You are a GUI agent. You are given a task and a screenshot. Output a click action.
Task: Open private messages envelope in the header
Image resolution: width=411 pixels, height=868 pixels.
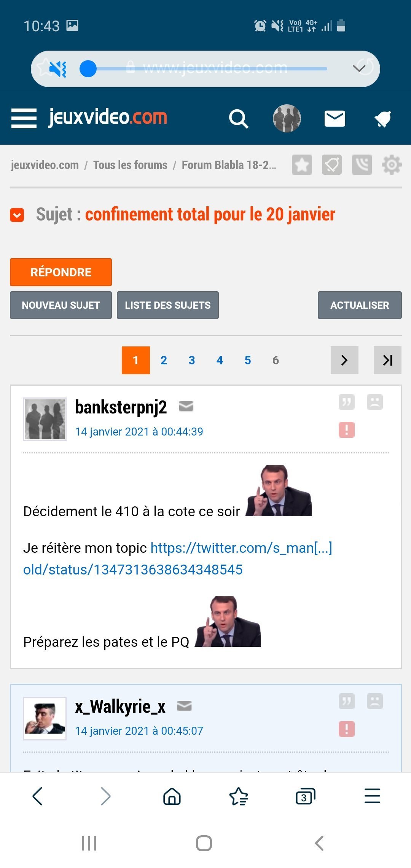point(335,119)
